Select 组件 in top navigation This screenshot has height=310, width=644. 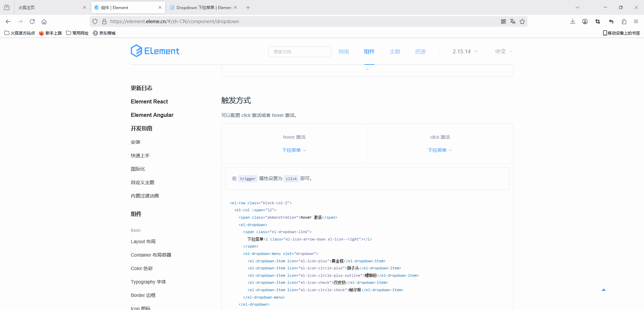click(369, 51)
